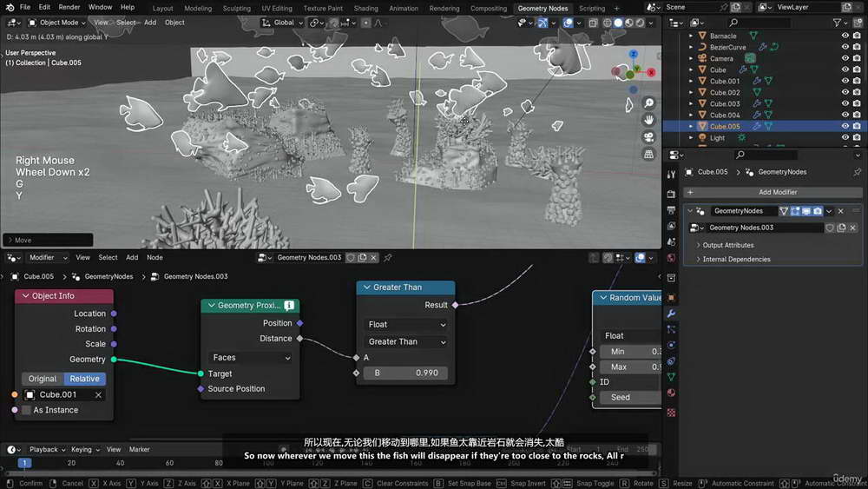Open the Particles properties tab
868x489 pixels.
pos(672,329)
